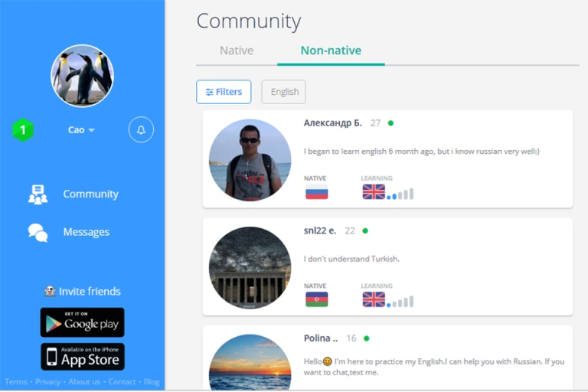Viewport: 588px width, 392px height.
Task: Open the About us footer link
Action: (84, 382)
